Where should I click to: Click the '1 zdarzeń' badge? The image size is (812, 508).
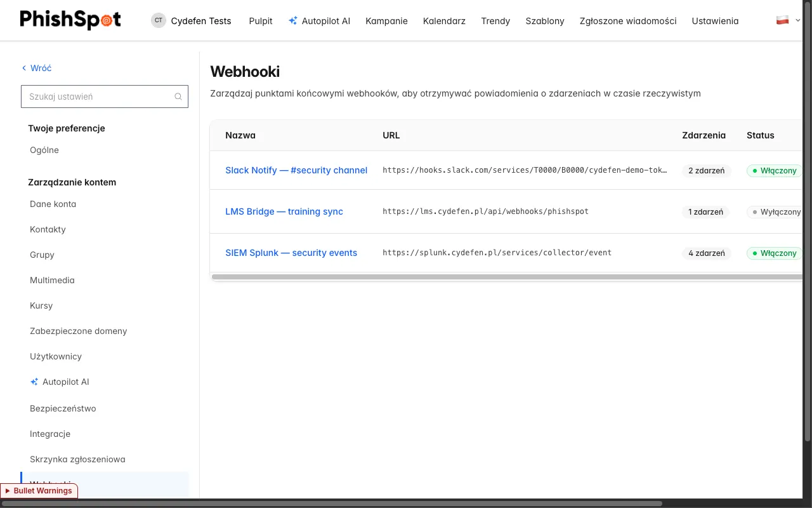point(706,212)
